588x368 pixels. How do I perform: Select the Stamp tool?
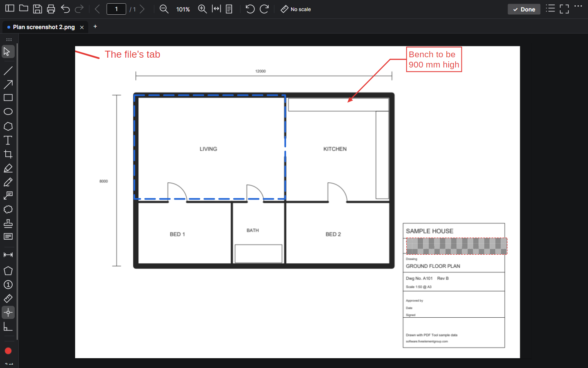(8, 223)
